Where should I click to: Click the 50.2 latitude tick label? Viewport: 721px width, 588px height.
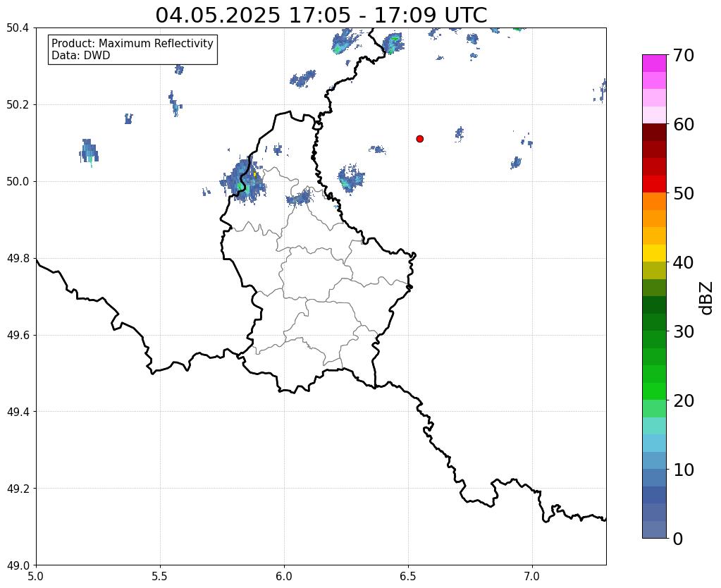pos(18,105)
